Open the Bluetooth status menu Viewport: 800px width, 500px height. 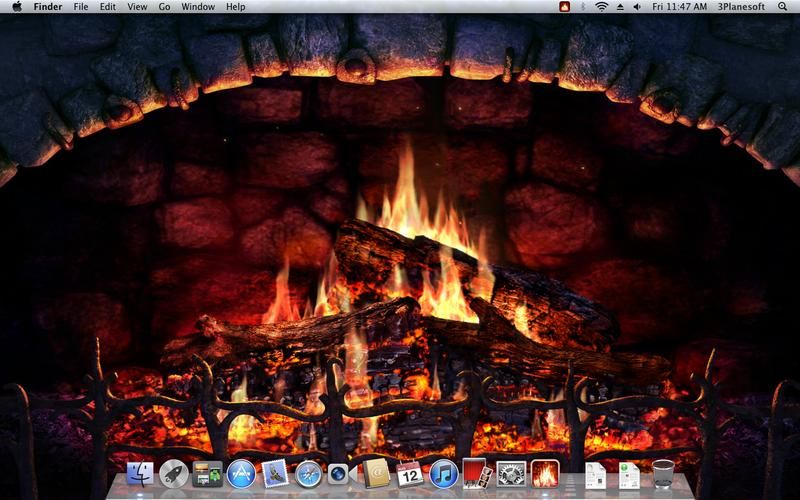(x=582, y=7)
